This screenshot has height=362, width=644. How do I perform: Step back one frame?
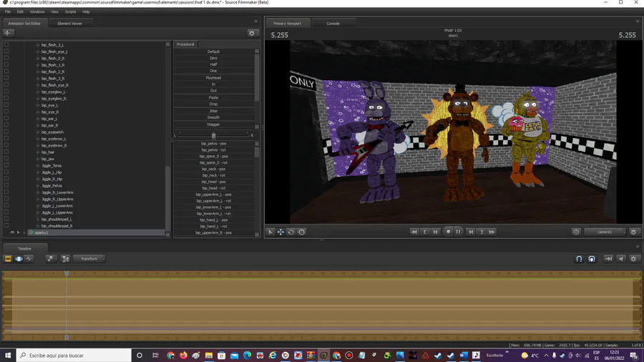tap(436, 232)
